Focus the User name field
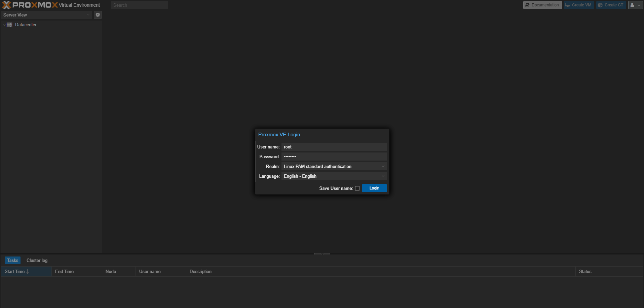644x308 pixels. [334, 147]
